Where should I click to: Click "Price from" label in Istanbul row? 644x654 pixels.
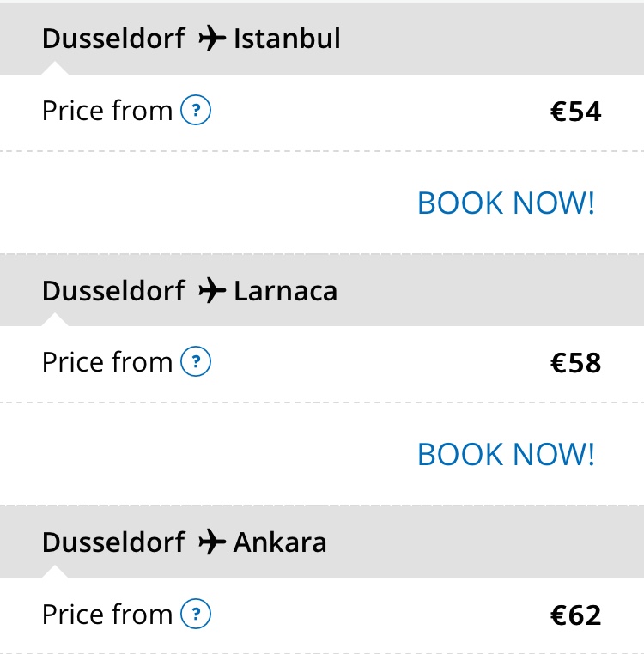pyautogui.click(x=107, y=111)
